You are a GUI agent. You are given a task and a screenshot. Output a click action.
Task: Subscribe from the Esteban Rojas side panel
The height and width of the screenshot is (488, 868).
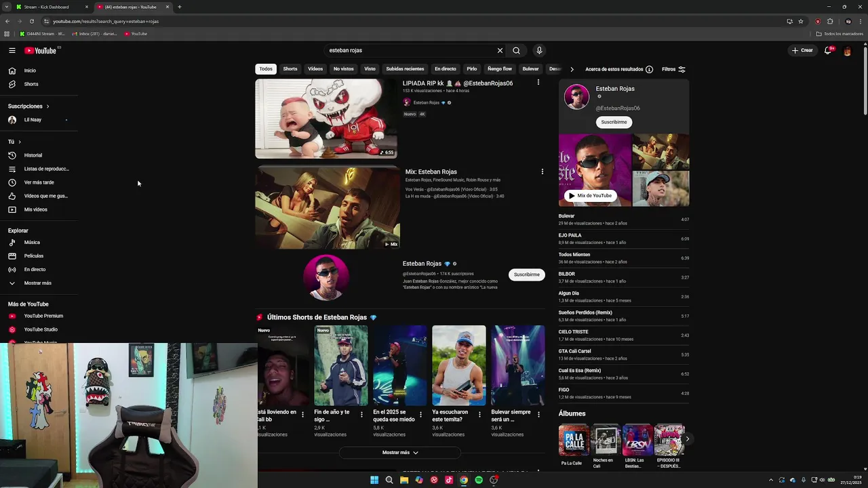click(614, 122)
